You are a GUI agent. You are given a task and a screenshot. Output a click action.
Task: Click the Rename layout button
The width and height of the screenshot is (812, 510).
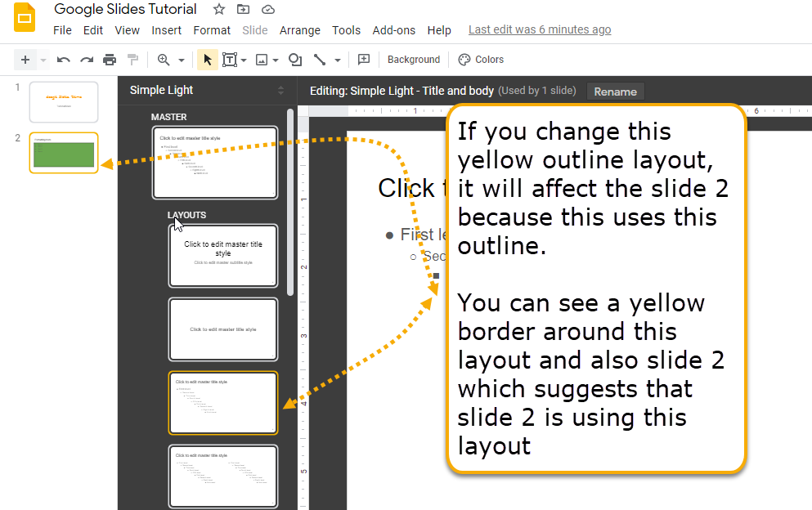(615, 92)
